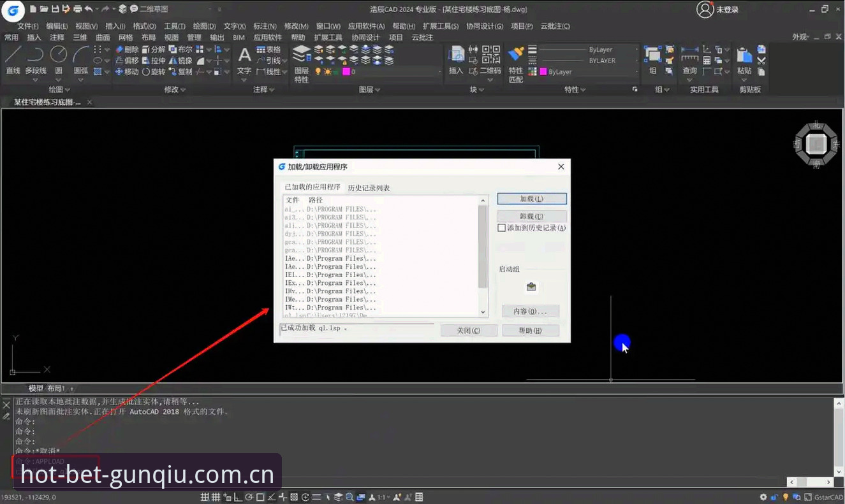Select the 文字 text tool
The width and height of the screenshot is (845, 504).
(x=244, y=61)
